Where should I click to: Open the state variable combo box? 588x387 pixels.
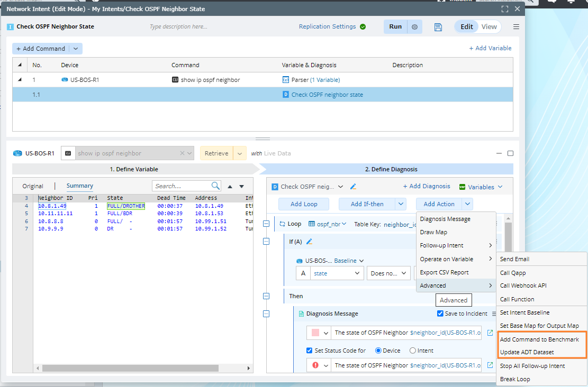336,273
